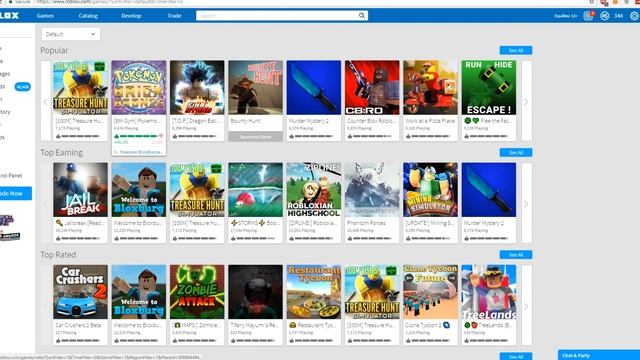Advance the Top Earning row right arrow

pyautogui.click(x=526, y=204)
